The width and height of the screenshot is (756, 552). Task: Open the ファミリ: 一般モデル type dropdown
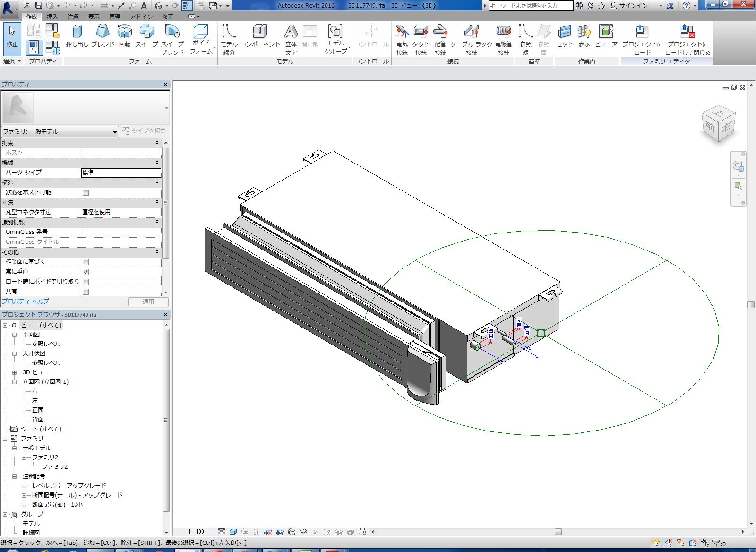(60, 132)
